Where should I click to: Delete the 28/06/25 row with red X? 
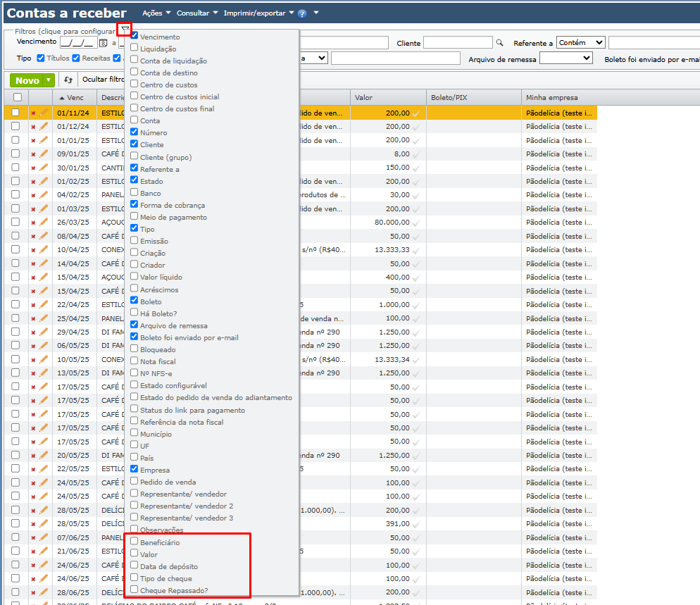[33, 593]
